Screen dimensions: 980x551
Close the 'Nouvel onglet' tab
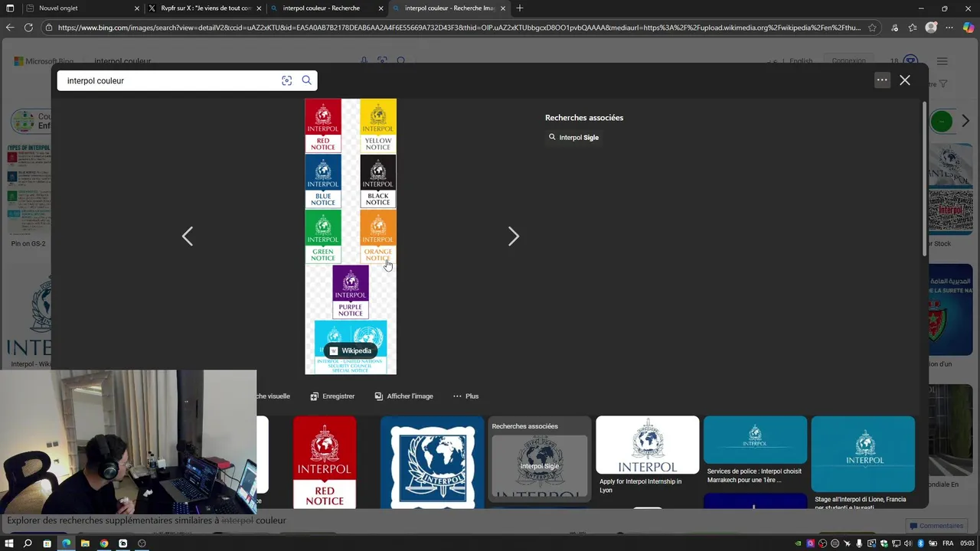[137, 8]
